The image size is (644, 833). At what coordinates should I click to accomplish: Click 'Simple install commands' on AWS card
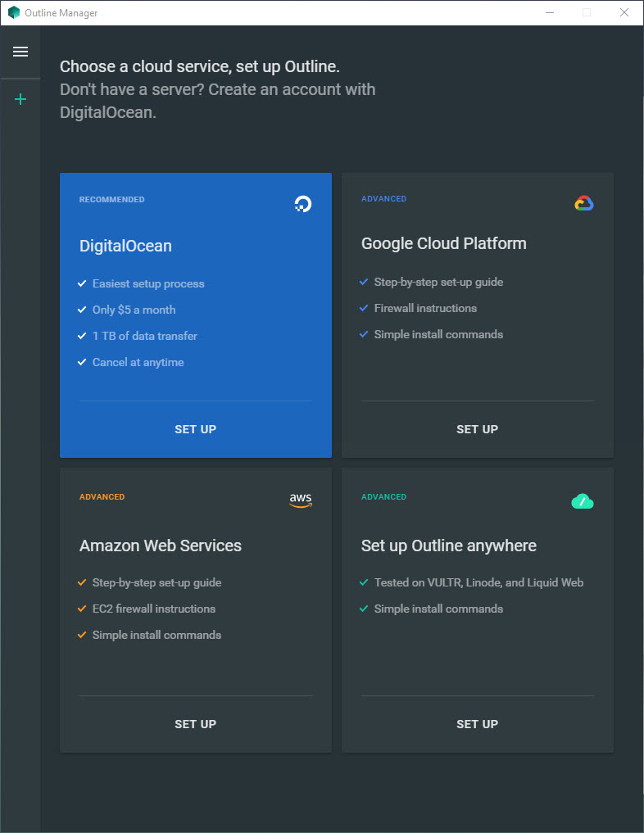[x=156, y=635]
